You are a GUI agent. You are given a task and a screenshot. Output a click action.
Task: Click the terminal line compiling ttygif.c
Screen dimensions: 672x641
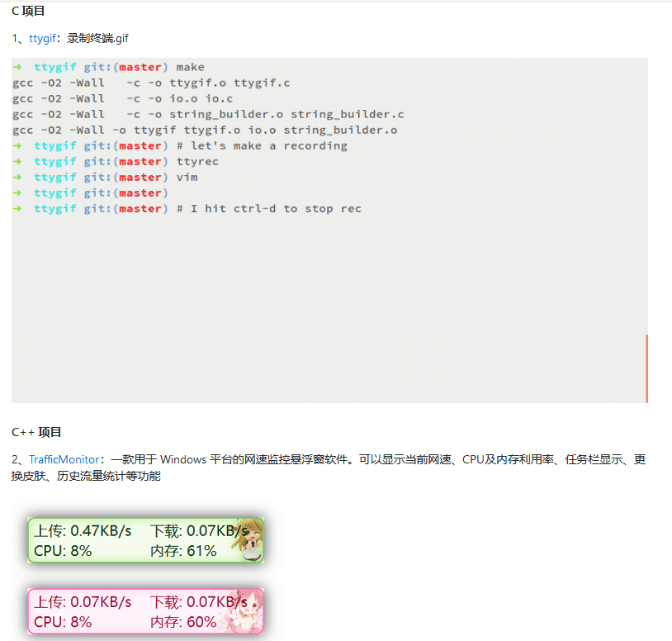[151, 83]
